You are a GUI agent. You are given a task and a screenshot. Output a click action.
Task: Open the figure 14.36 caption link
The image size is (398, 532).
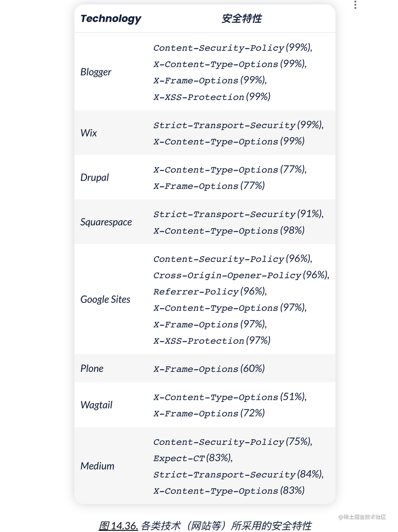pos(118,525)
